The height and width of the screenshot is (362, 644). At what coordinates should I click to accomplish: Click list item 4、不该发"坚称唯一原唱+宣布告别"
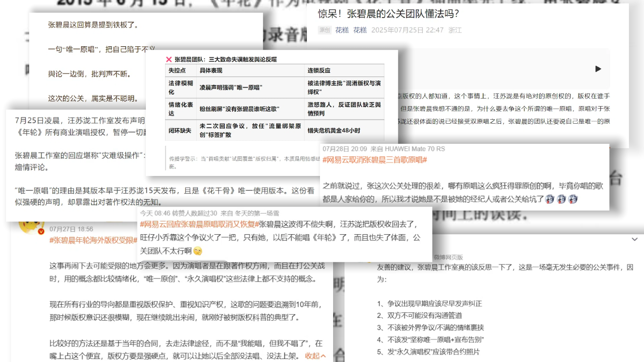click(x=430, y=340)
